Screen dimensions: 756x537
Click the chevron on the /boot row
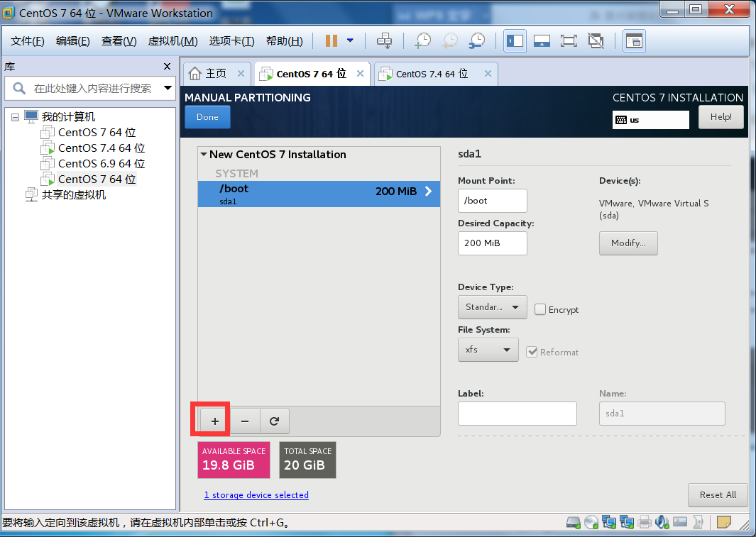point(428,192)
